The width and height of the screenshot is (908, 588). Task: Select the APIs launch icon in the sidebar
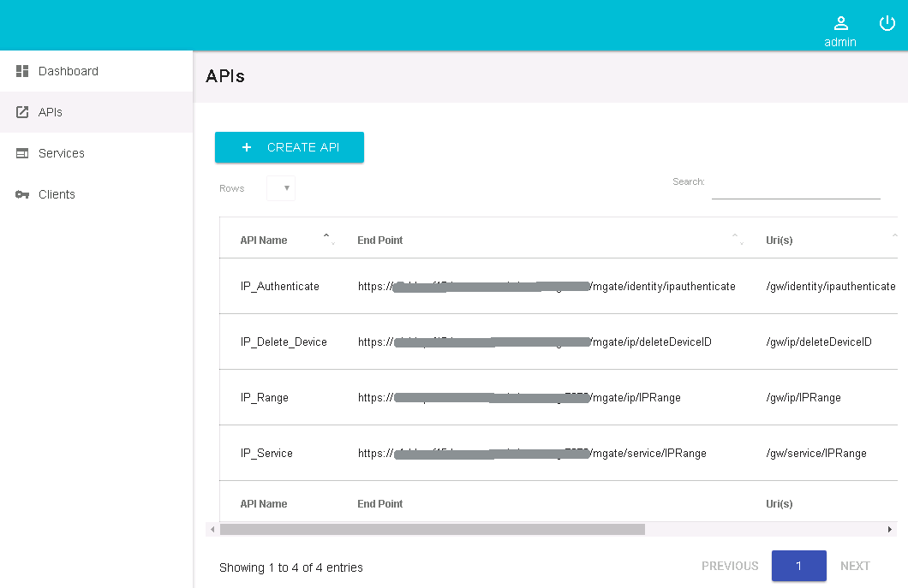click(21, 111)
